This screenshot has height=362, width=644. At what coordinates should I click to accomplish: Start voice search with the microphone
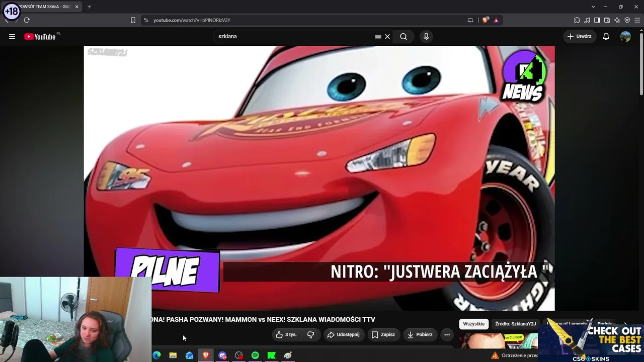point(426,36)
